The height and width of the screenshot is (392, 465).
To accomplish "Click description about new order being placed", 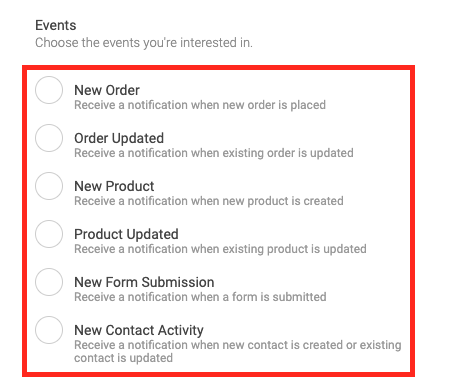I will coord(200,105).
